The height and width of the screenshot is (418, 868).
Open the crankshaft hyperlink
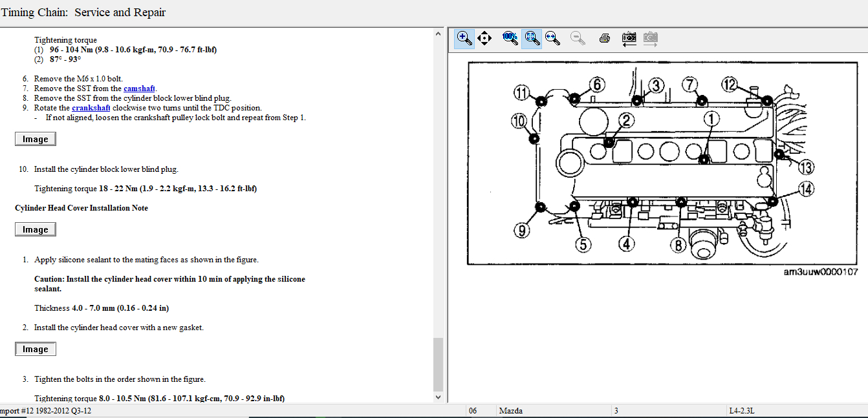click(x=91, y=108)
